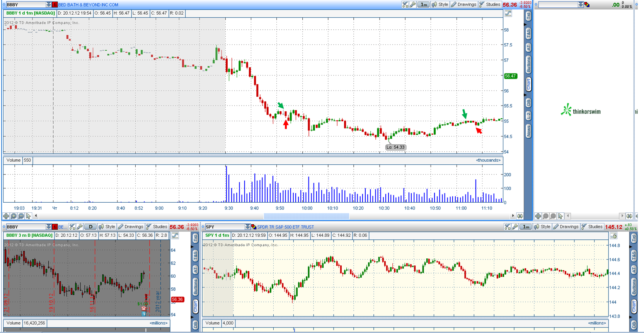Open T&S sidebar tab of SPY chart
The image size is (644, 333).
coord(634,256)
